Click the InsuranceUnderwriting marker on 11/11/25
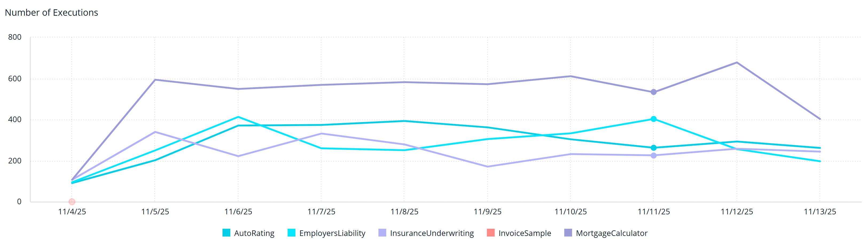Image resolution: width=868 pixels, height=249 pixels. 653,155
